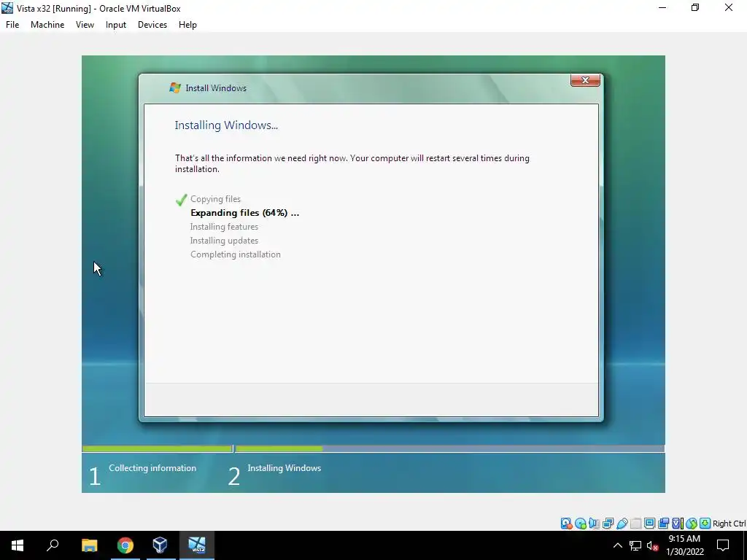Open the notification center icon
This screenshot has width=747, height=560.
point(723,545)
